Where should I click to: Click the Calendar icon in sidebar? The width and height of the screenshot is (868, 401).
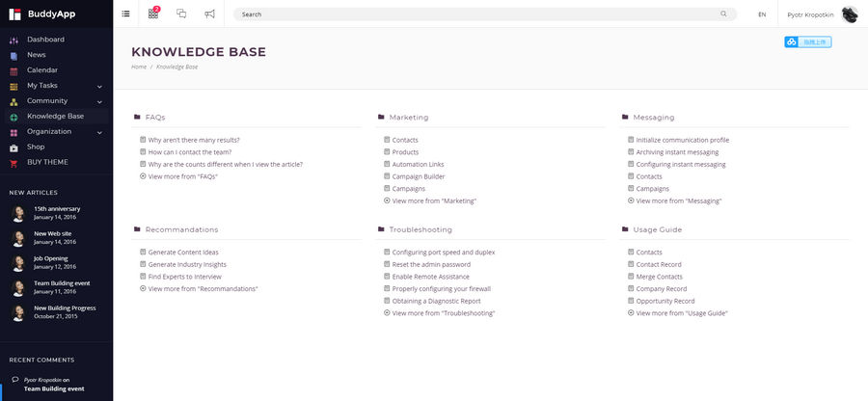[14, 71]
